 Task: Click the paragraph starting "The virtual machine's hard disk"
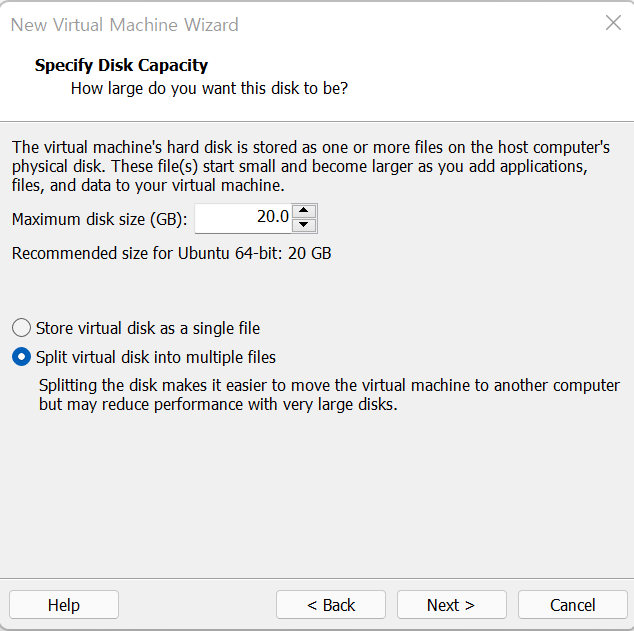point(311,166)
